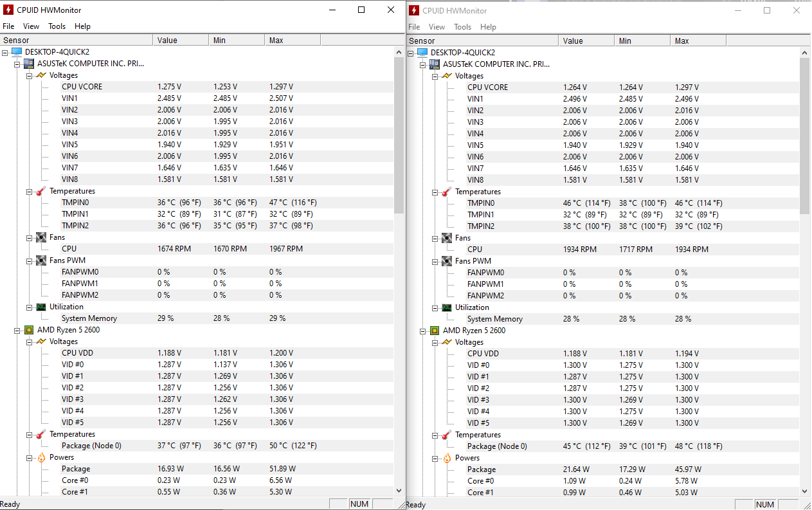
Task: Click the Value column header in left window
Action: coord(181,40)
